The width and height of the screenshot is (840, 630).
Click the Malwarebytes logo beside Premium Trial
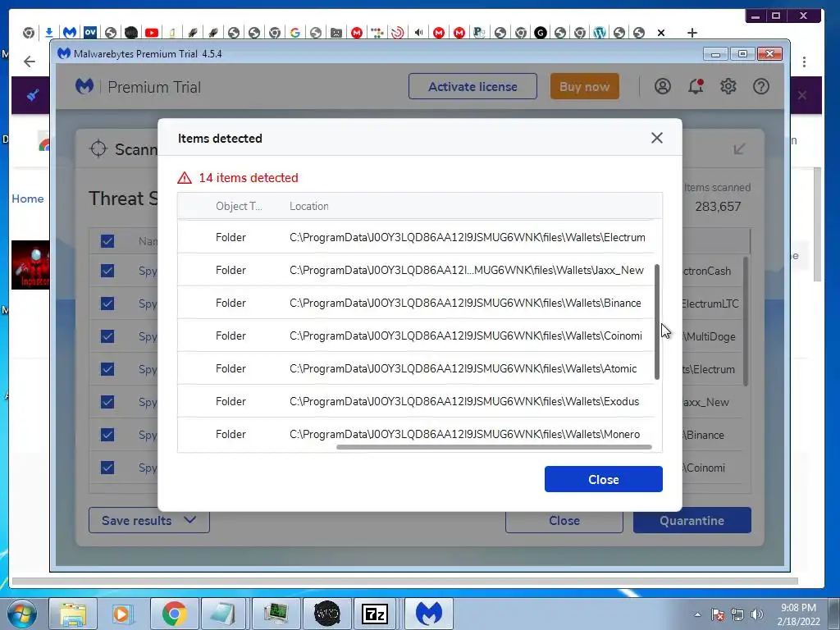pos(84,86)
